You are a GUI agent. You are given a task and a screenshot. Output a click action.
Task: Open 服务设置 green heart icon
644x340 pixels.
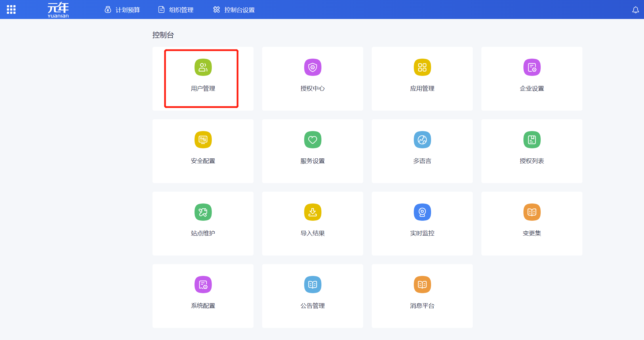click(313, 140)
